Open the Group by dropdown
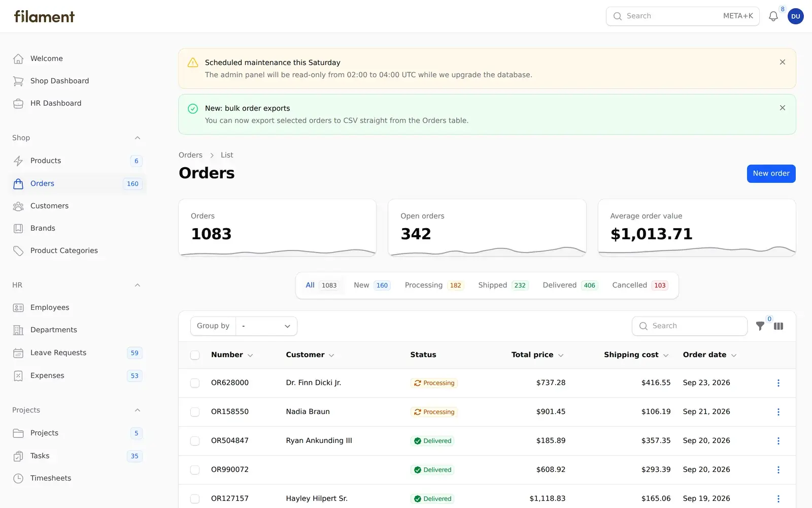The width and height of the screenshot is (812, 508). coord(266,326)
